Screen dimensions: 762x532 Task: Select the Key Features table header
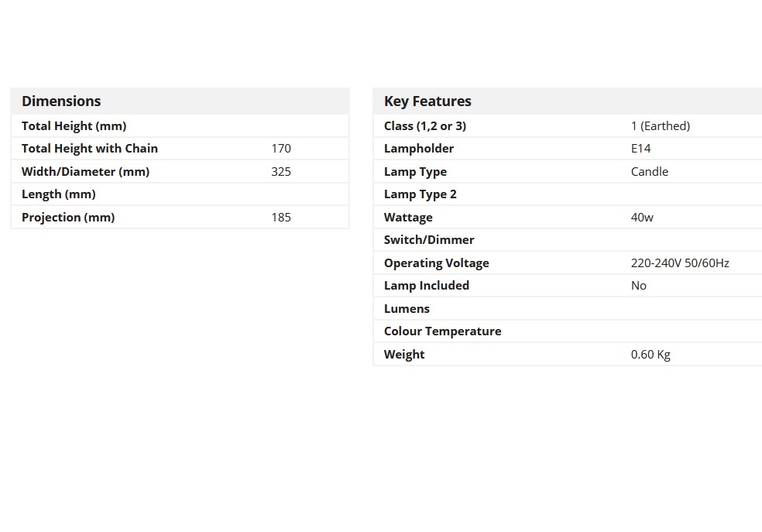427,101
